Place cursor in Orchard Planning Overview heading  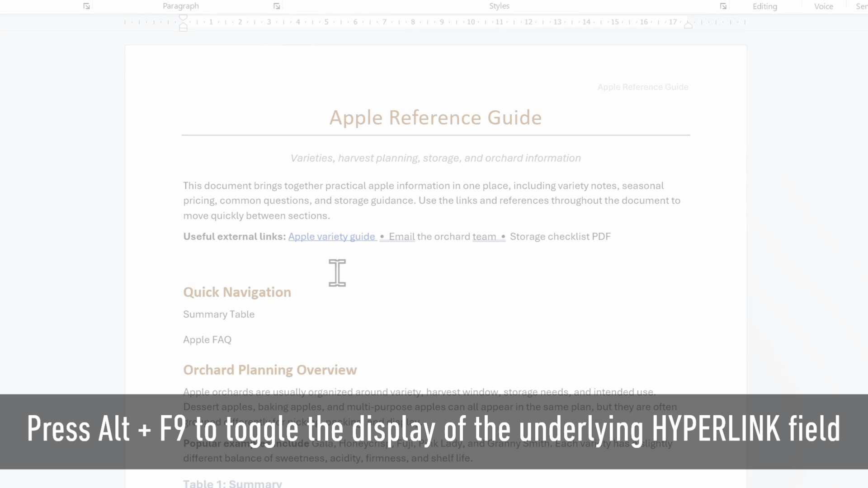(270, 370)
